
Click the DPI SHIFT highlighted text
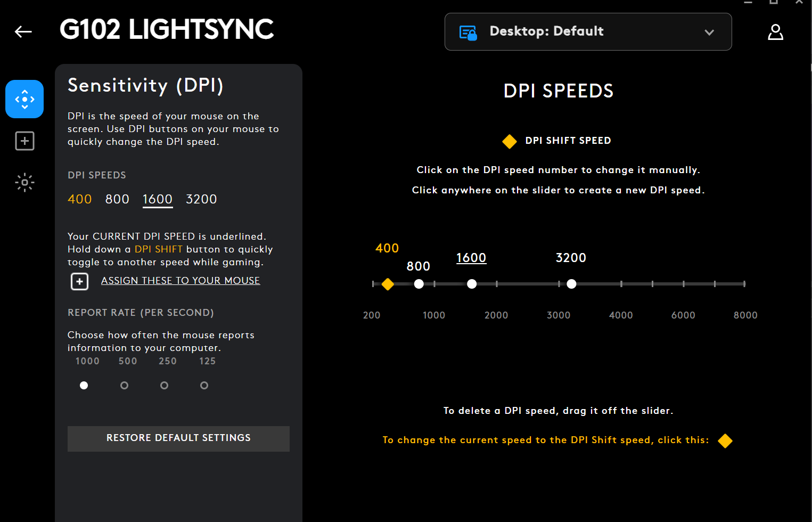pyautogui.click(x=159, y=249)
